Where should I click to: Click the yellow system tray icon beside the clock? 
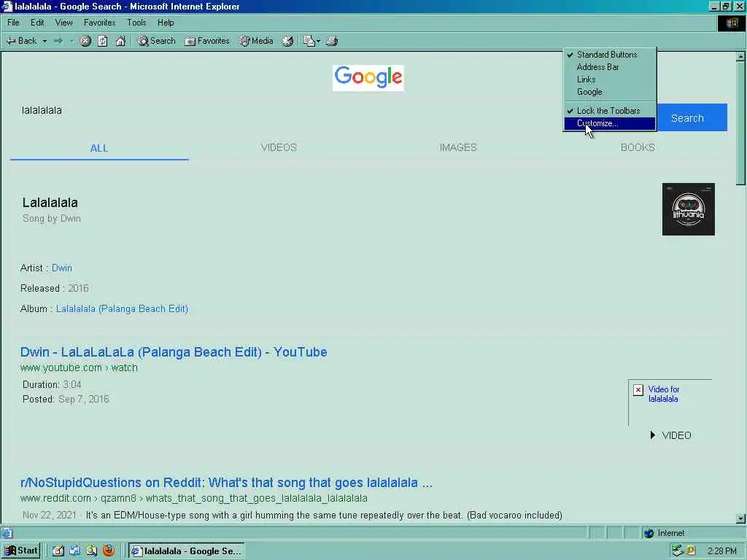[x=692, y=551]
